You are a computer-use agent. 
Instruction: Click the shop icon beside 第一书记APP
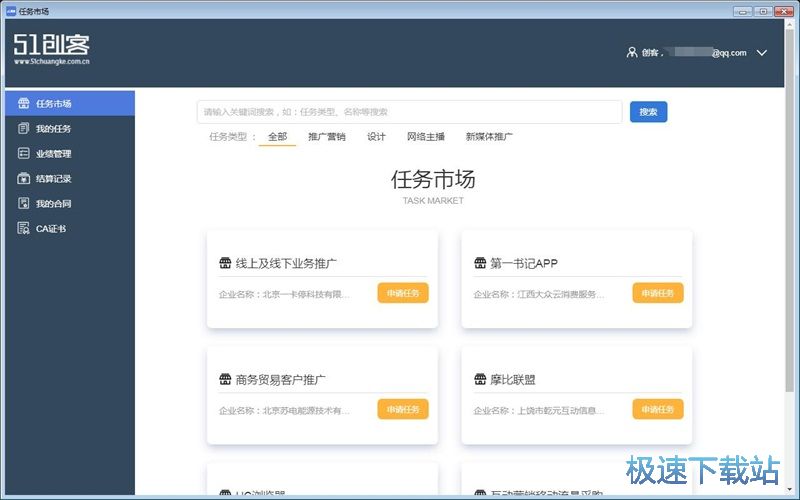pyautogui.click(x=480, y=263)
